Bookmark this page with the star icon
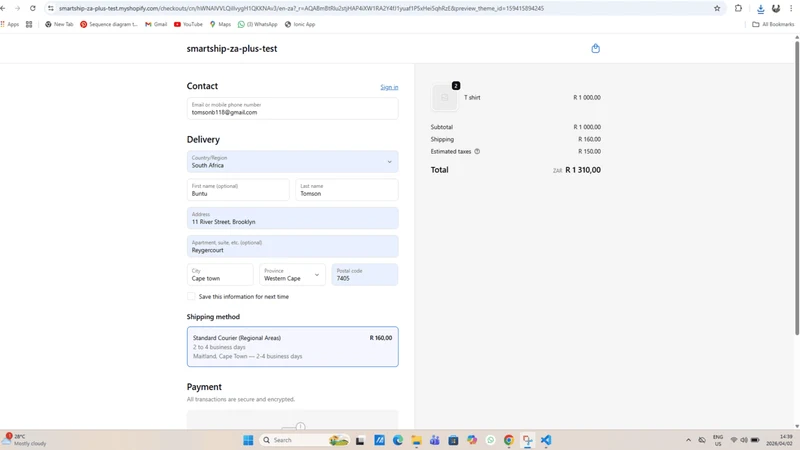The width and height of the screenshot is (800, 450). point(717,8)
